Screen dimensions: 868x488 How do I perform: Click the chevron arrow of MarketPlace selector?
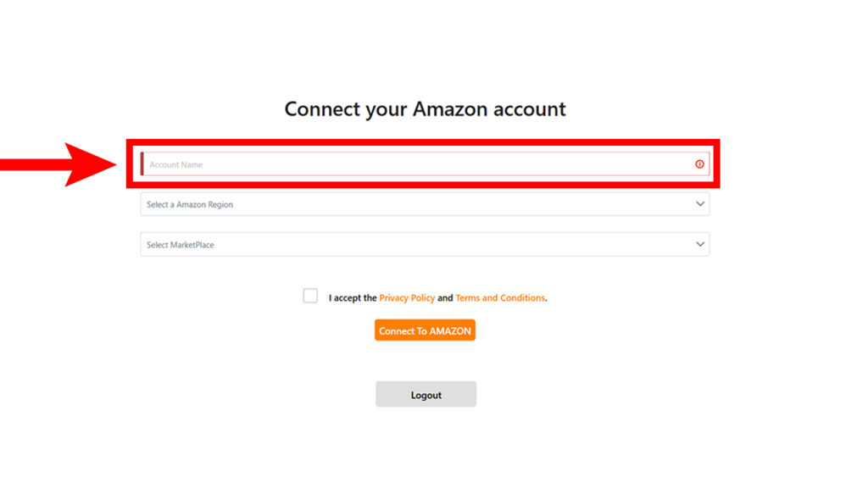pyautogui.click(x=699, y=245)
